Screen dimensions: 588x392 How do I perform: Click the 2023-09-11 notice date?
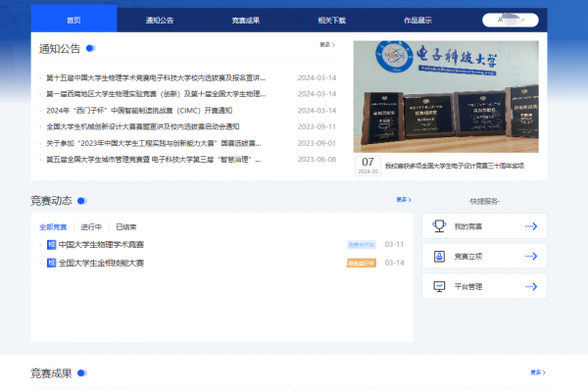(317, 126)
